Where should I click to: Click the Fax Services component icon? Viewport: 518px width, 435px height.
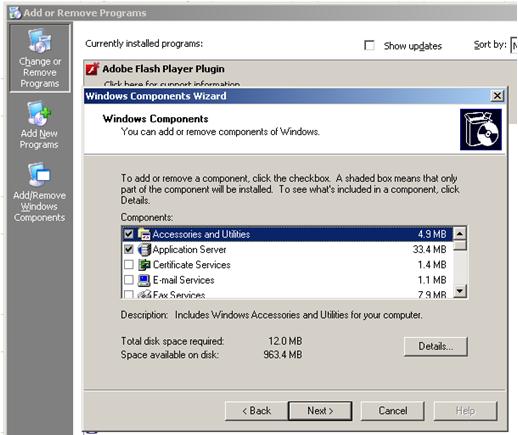pyautogui.click(x=144, y=294)
